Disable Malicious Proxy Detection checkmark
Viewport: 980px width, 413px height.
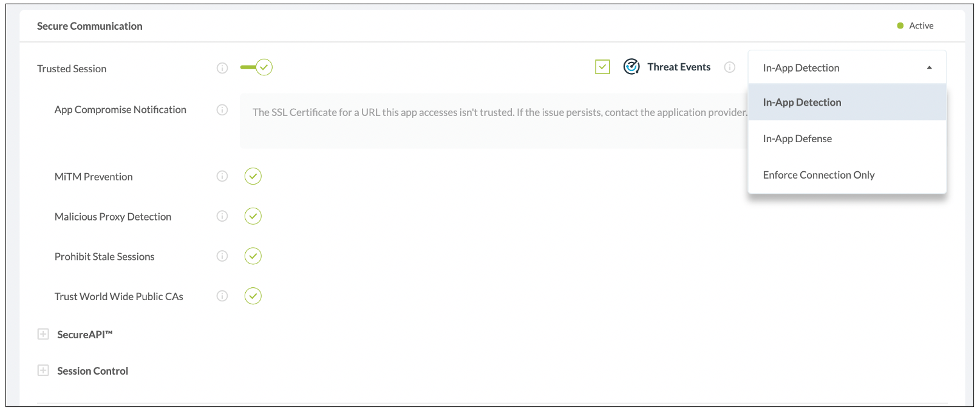coord(253,216)
